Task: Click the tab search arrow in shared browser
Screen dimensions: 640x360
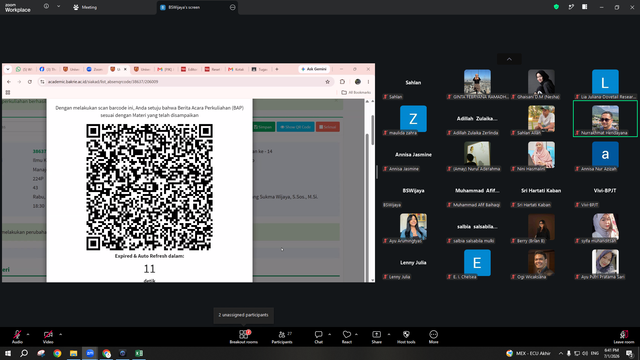Action: pos(7,69)
